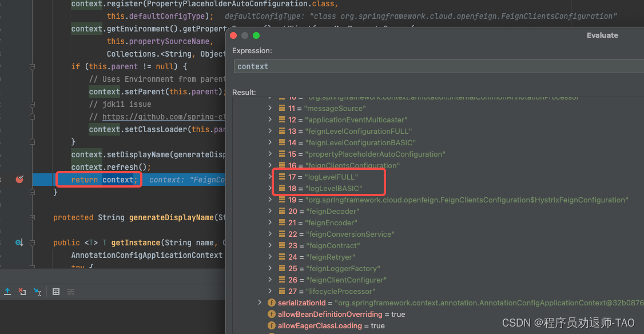Expand row 11 messageSource
644x334 pixels.
(x=270, y=108)
